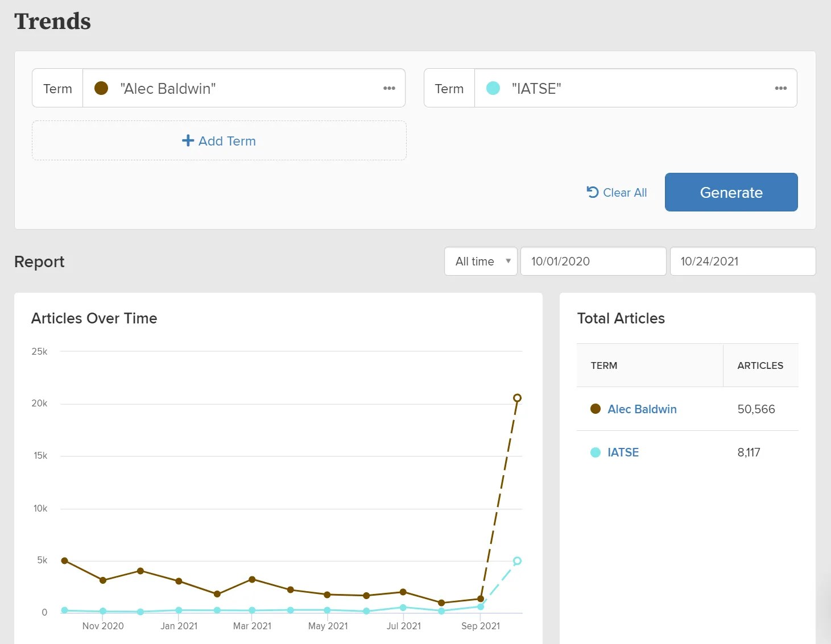831x644 pixels.
Task: Click Add Term button
Action: [x=219, y=140]
